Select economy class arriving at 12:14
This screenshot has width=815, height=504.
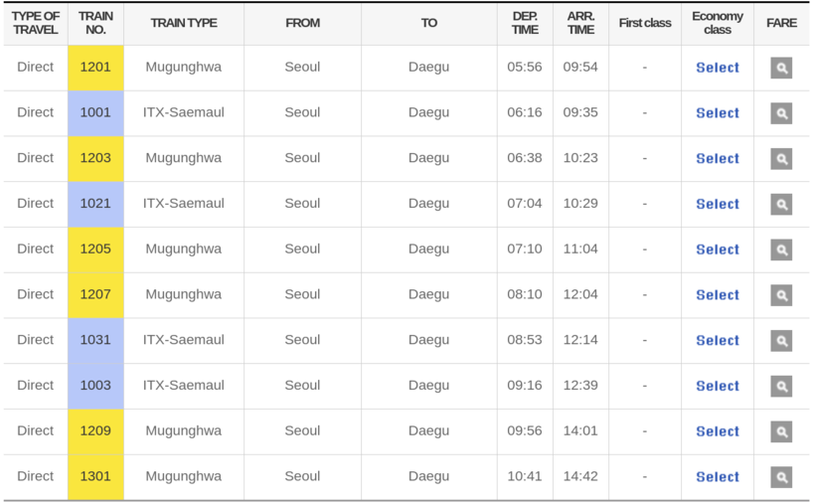pos(718,341)
